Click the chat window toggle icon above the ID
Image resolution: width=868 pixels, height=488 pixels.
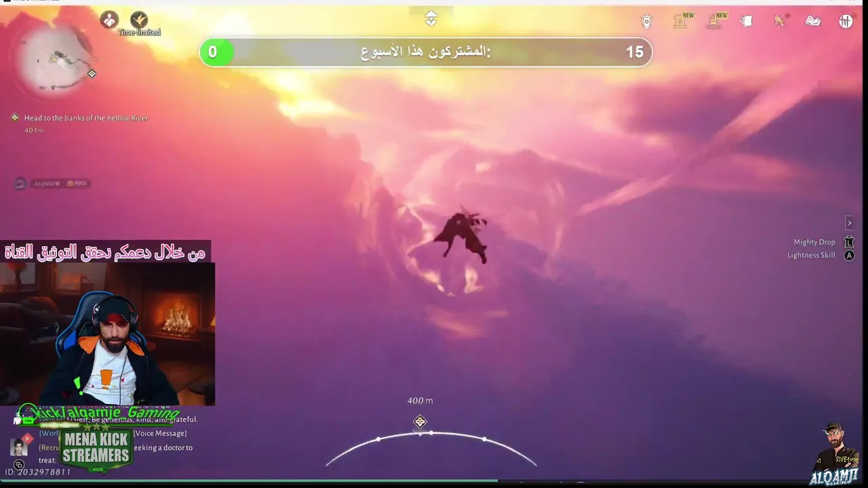19,465
